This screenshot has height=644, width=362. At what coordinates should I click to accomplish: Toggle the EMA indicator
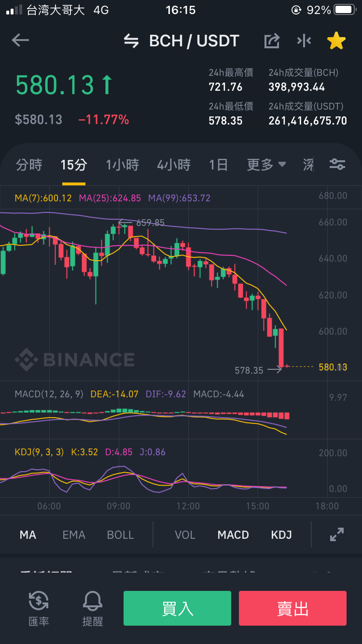pos(74,535)
